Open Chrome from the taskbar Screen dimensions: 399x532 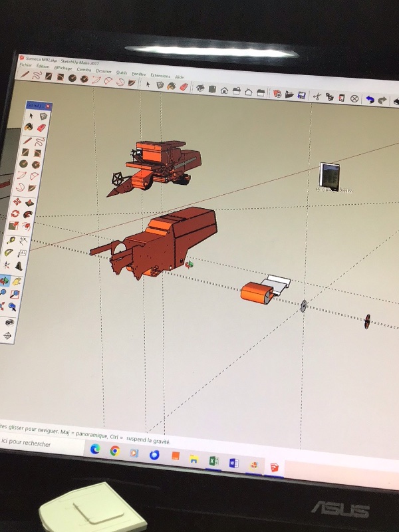[114, 451]
